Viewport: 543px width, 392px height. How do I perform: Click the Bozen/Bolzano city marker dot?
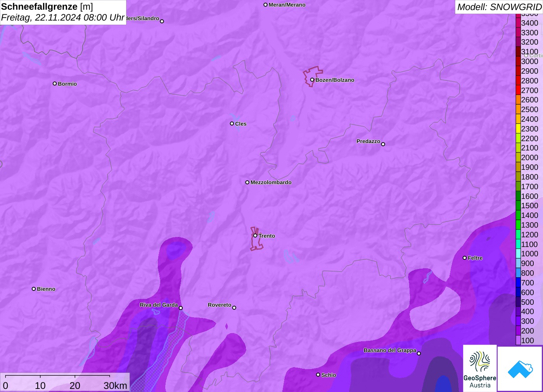[x=312, y=80]
